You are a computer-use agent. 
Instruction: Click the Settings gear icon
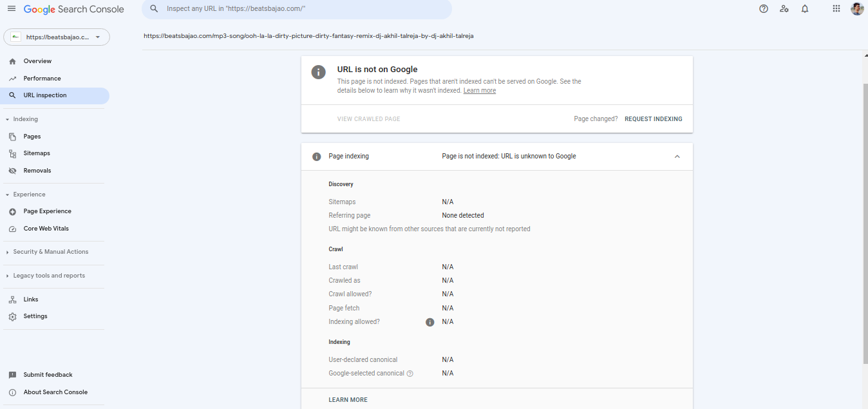pyautogui.click(x=12, y=316)
